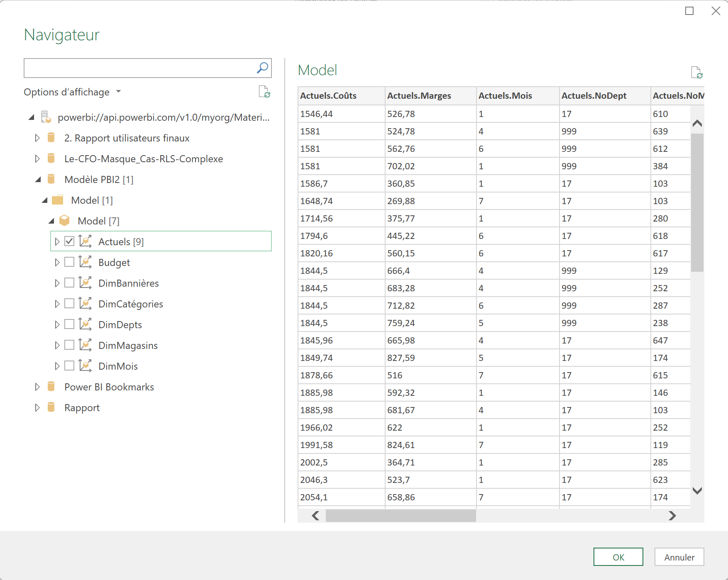The width and height of the screenshot is (728, 580).
Task: Click the scroll up arrow
Action: pyautogui.click(x=697, y=123)
